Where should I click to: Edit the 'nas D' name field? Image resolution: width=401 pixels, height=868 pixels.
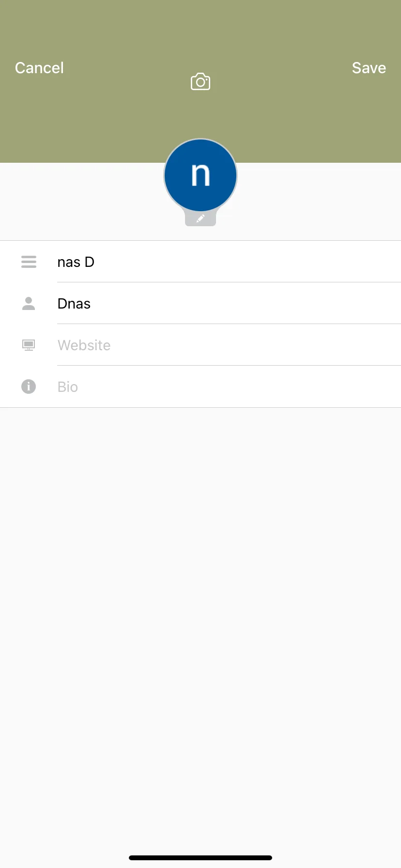pyautogui.click(x=229, y=262)
